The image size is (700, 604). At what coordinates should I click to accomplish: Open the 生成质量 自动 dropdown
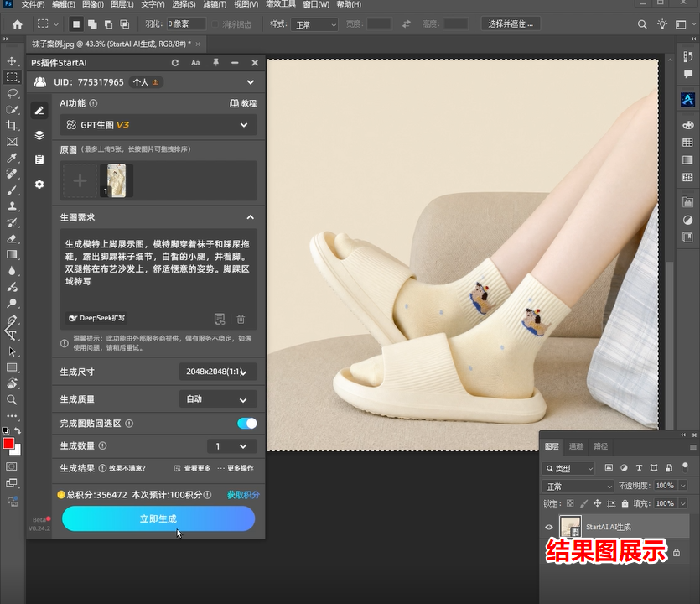218,399
